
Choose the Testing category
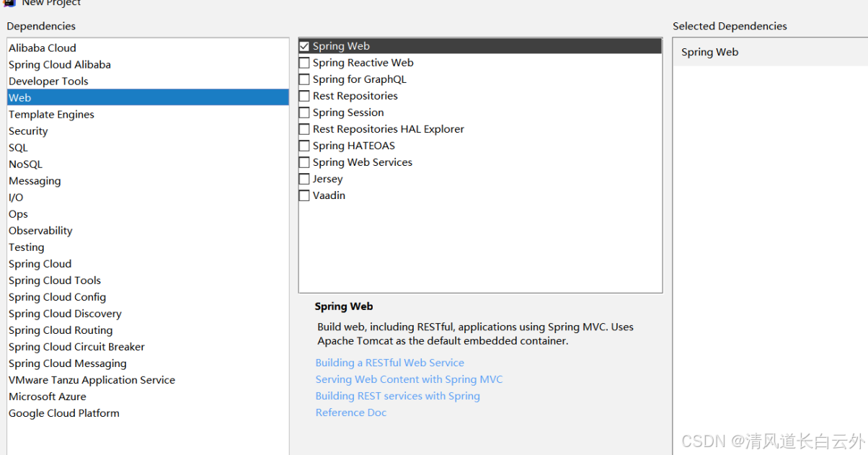pos(148,247)
